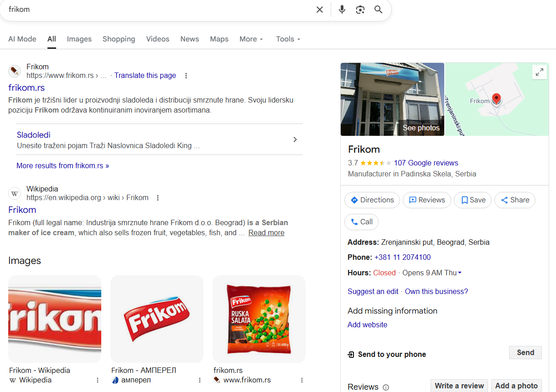Screen dimensions: 556x392
Task: Expand the map with the arrows icon
Action: [x=540, y=72]
